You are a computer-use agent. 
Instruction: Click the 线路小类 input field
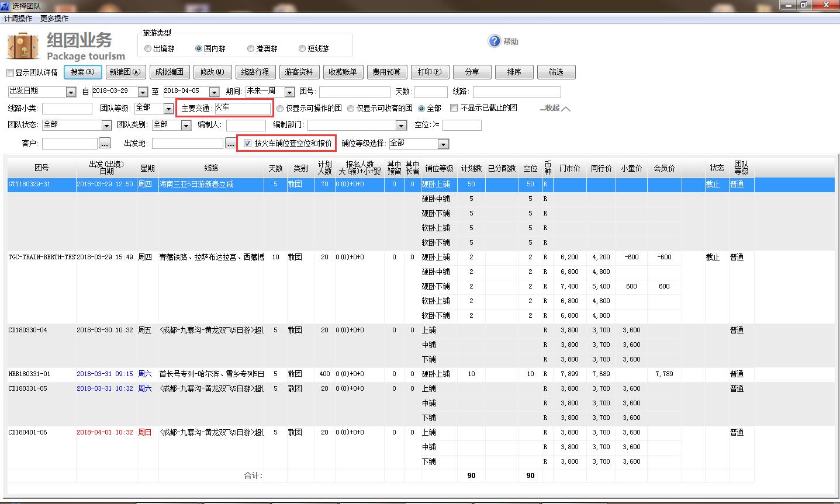tap(67, 109)
